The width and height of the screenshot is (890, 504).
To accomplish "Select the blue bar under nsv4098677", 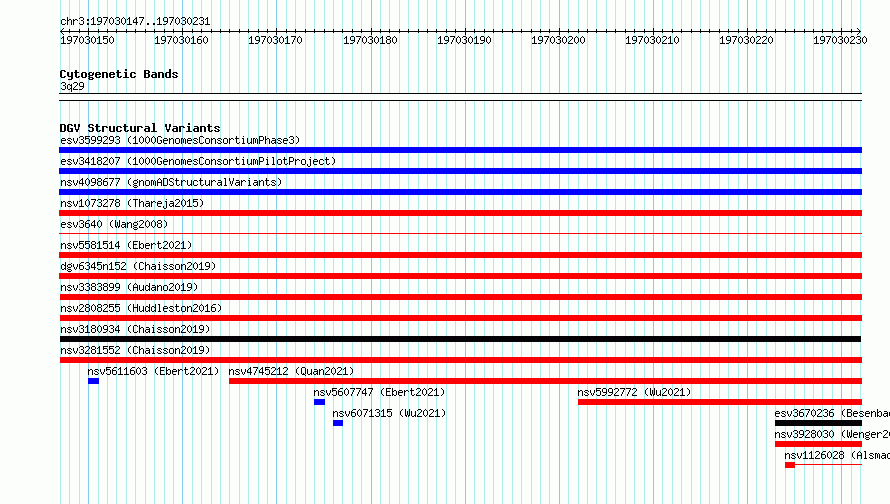I will point(460,192).
